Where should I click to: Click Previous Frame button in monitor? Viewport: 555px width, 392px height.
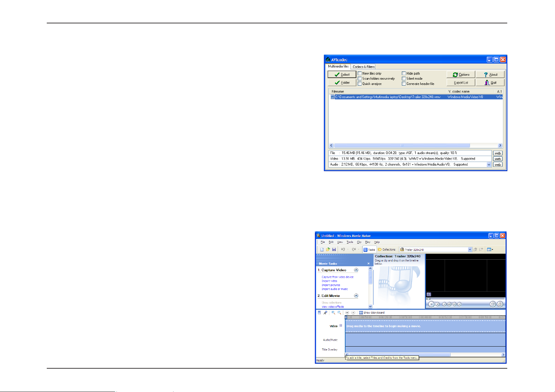[x=449, y=304]
